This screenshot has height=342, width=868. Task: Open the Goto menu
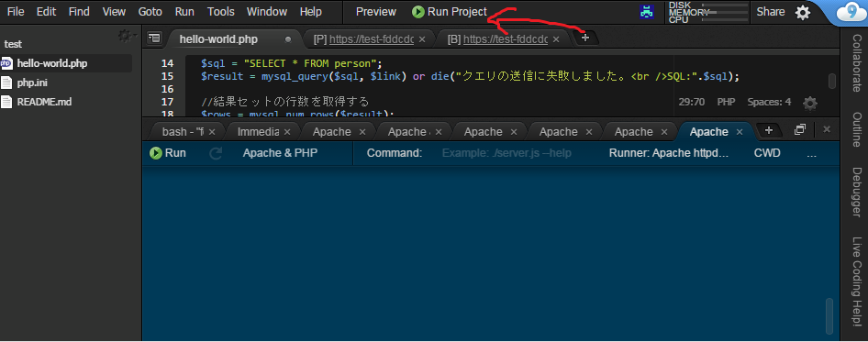pos(150,12)
